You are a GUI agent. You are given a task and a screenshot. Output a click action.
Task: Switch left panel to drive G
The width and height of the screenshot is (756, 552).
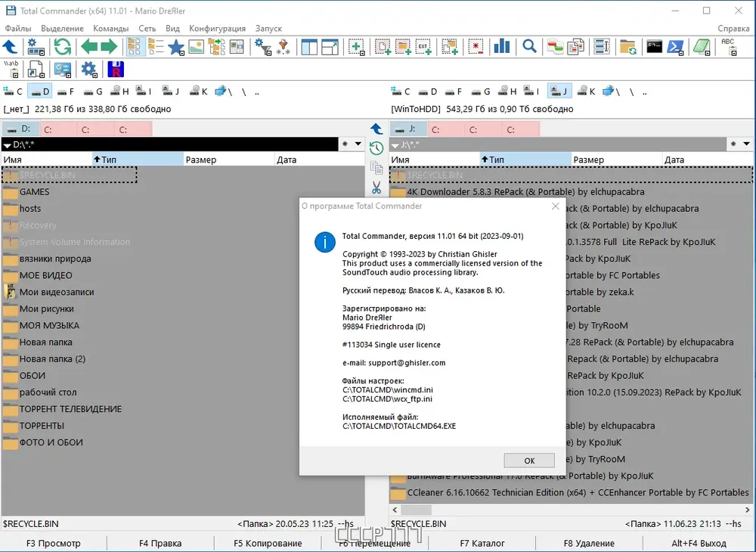pos(92,91)
